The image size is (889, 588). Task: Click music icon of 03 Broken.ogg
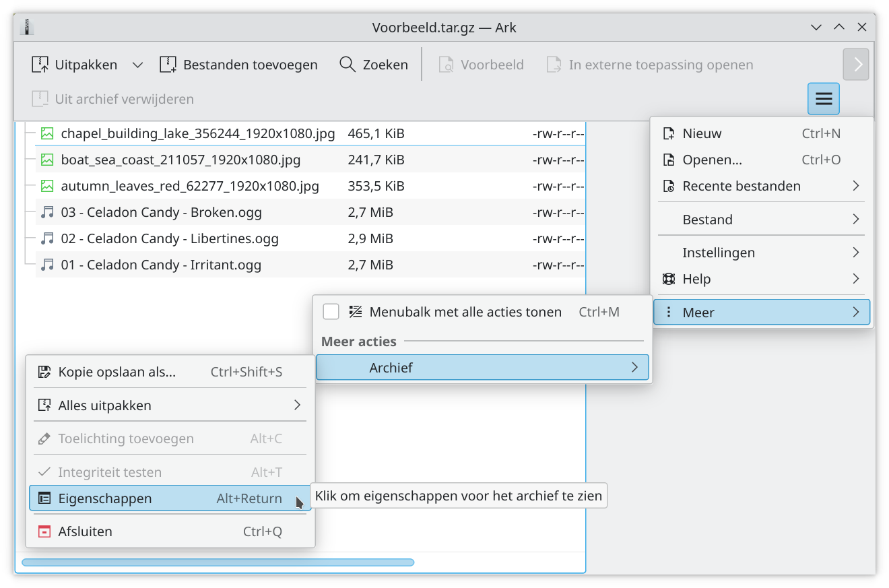click(47, 212)
